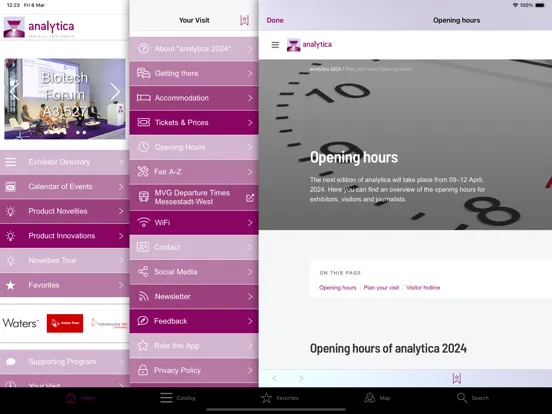Jump to the Opening hours anchor link
The width and height of the screenshot is (552, 414).
tap(338, 288)
